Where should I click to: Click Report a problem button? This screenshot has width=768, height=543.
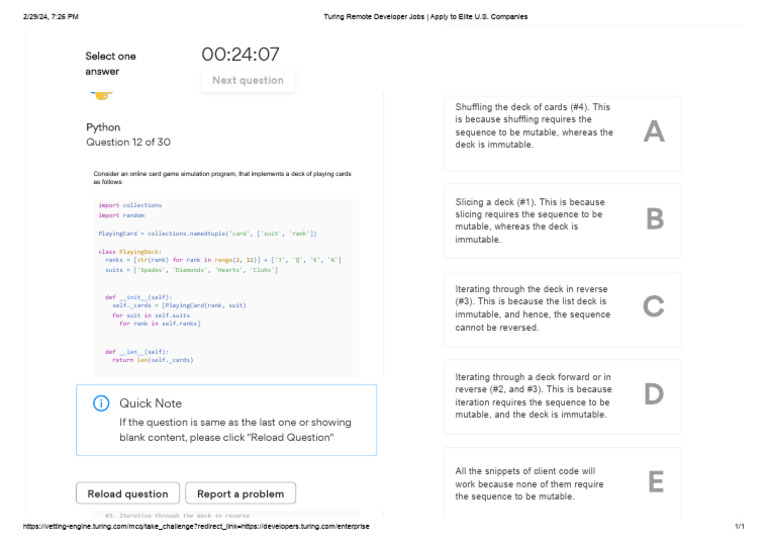pos(240,494)
